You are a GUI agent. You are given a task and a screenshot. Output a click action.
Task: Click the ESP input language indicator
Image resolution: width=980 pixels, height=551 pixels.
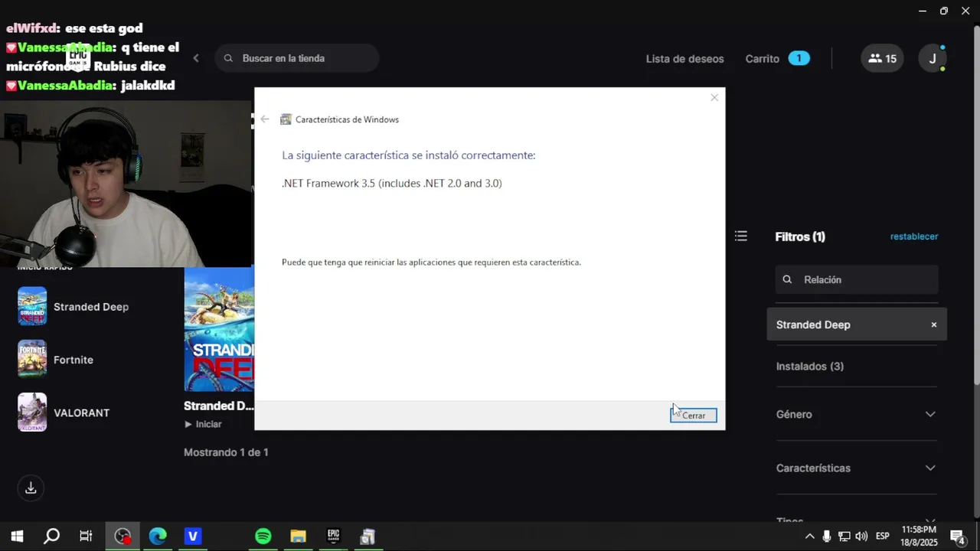(x=882, y=536)
